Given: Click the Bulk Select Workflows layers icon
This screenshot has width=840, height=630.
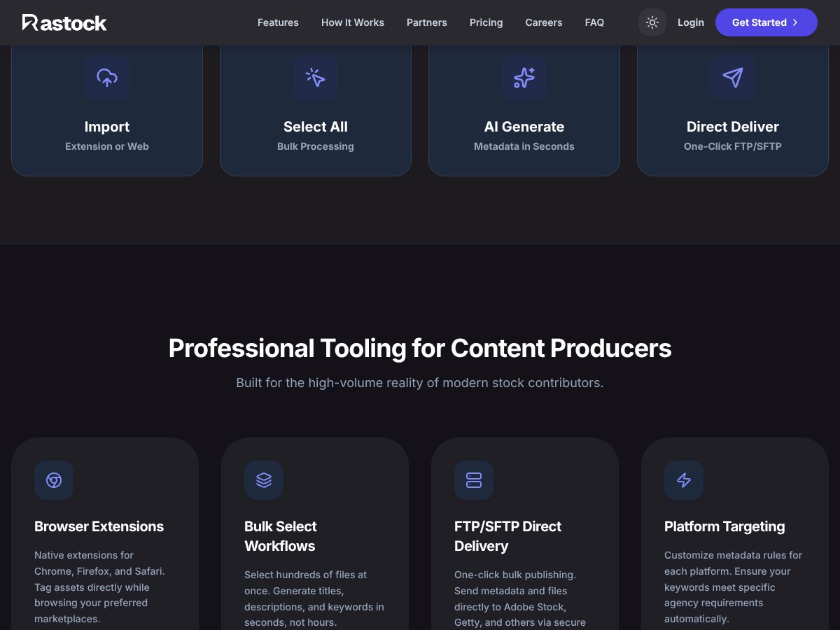Looking at the screenshot, I should click(264, 480).
